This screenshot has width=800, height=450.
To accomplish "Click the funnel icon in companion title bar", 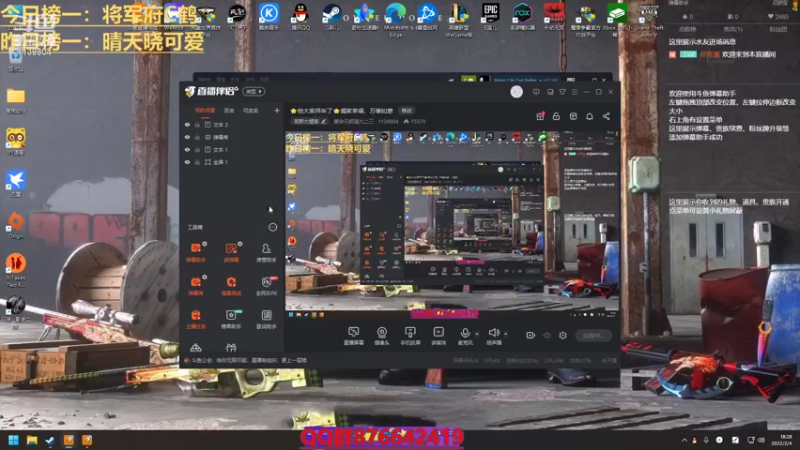I will tap(562, 92).
